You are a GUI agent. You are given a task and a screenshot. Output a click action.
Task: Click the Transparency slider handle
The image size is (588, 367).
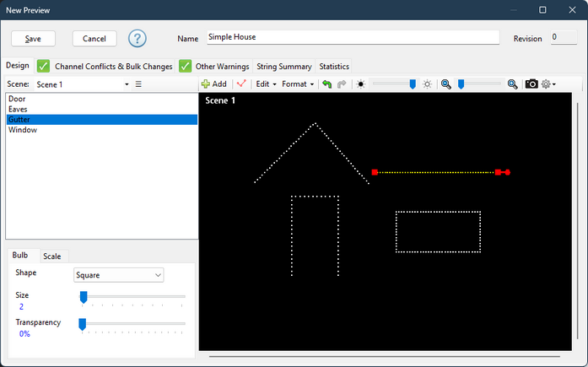82,324
